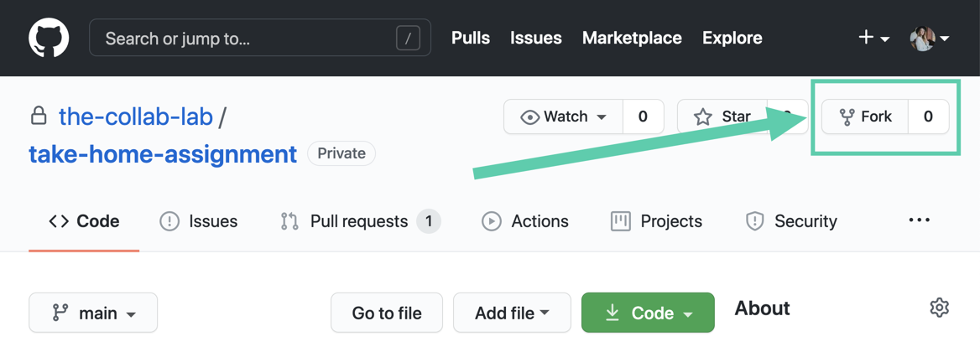Open take-home-assignment repository link
Viewport: 980px width, 347px height.
[x=163, y=153]
